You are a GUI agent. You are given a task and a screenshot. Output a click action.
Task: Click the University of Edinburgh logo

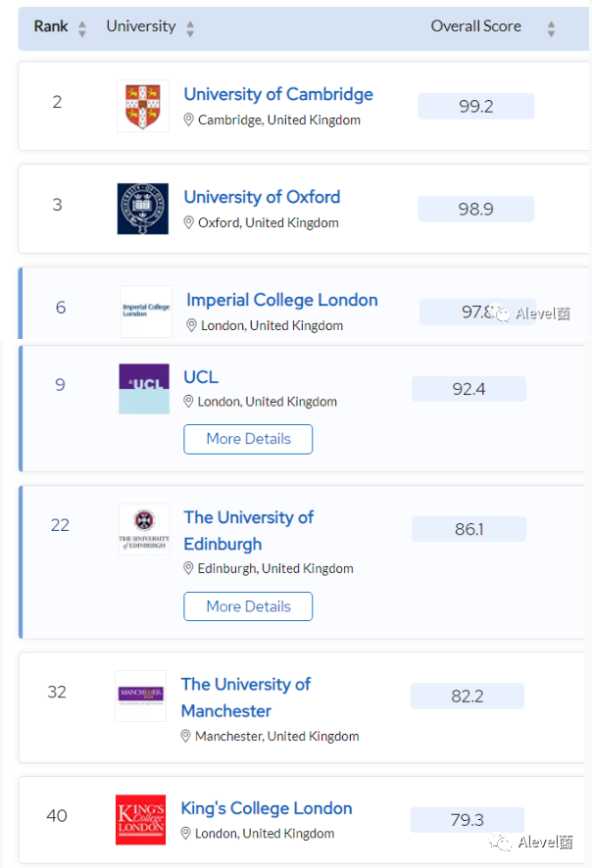tap(144, 529)
